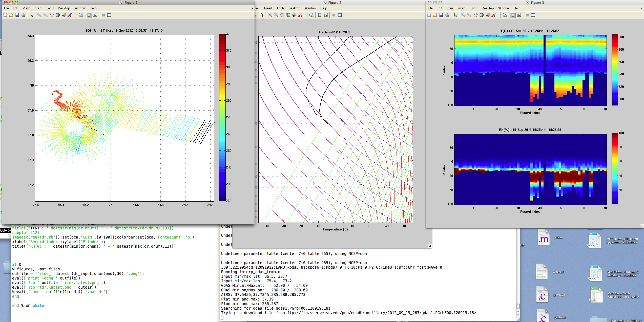Toggle Insert Legend button in Figure 3

(x=519, y=15)
